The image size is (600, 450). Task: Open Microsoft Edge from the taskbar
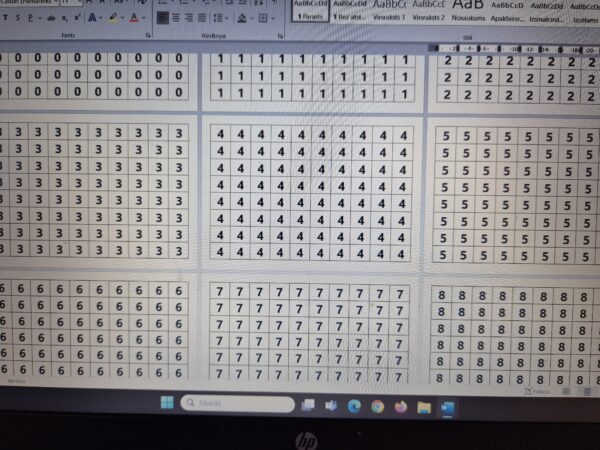354,406
